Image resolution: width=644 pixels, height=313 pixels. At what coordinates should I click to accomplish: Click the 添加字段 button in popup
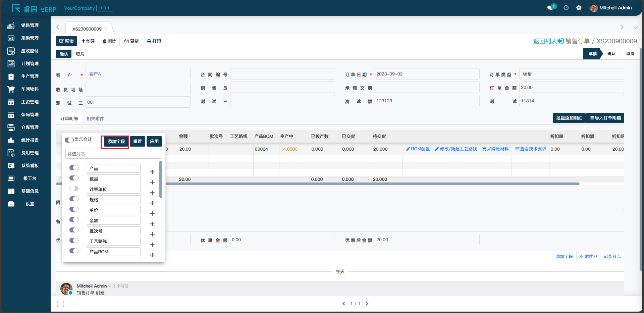pyautogui.click(x=116, y=142)
